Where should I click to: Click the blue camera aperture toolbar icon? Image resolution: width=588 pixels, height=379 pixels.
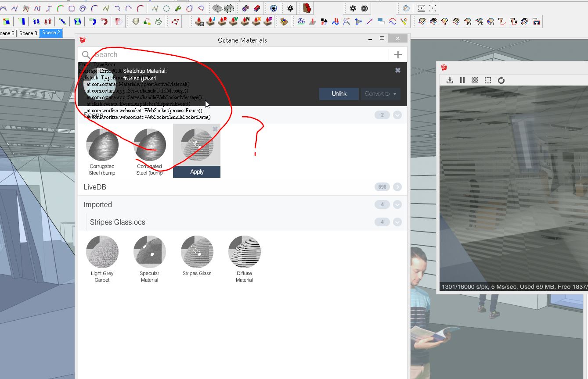coord(274,8)
